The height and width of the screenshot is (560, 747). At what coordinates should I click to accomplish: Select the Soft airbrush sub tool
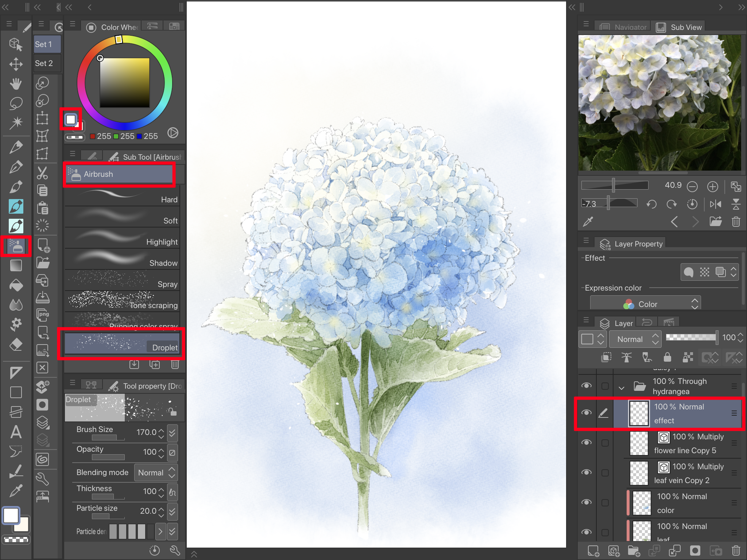point(122,217)
